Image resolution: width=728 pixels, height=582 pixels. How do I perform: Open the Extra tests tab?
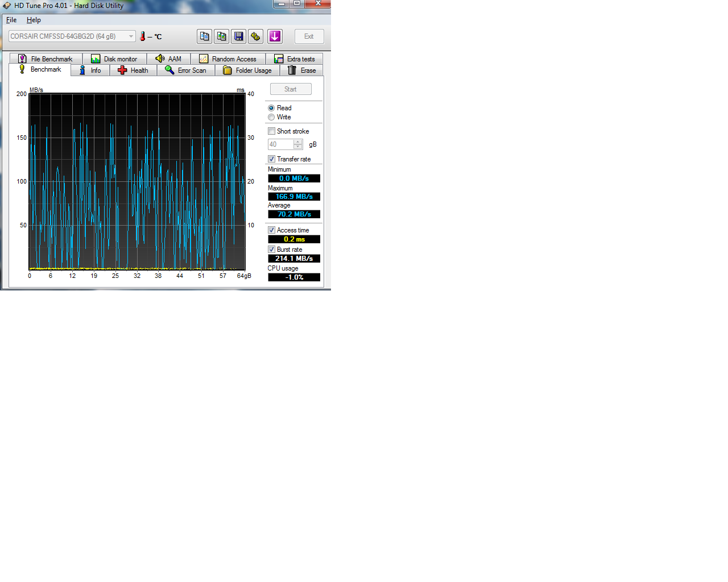coord(294,59)
